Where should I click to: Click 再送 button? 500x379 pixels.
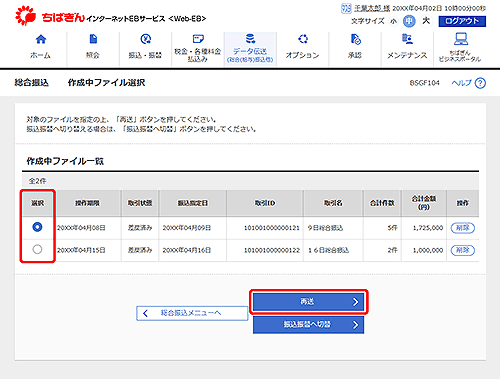(308, 302)
